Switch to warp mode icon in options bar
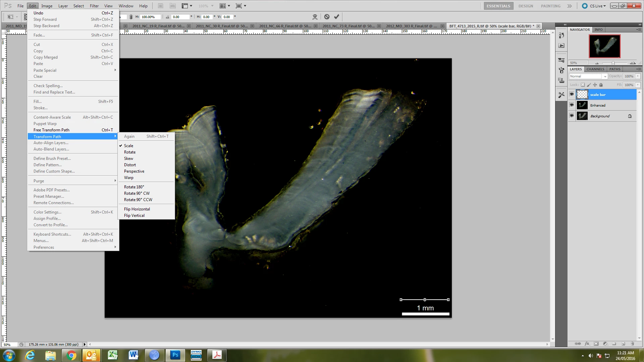Screen dimensions: 644x362 click(315, 16)
